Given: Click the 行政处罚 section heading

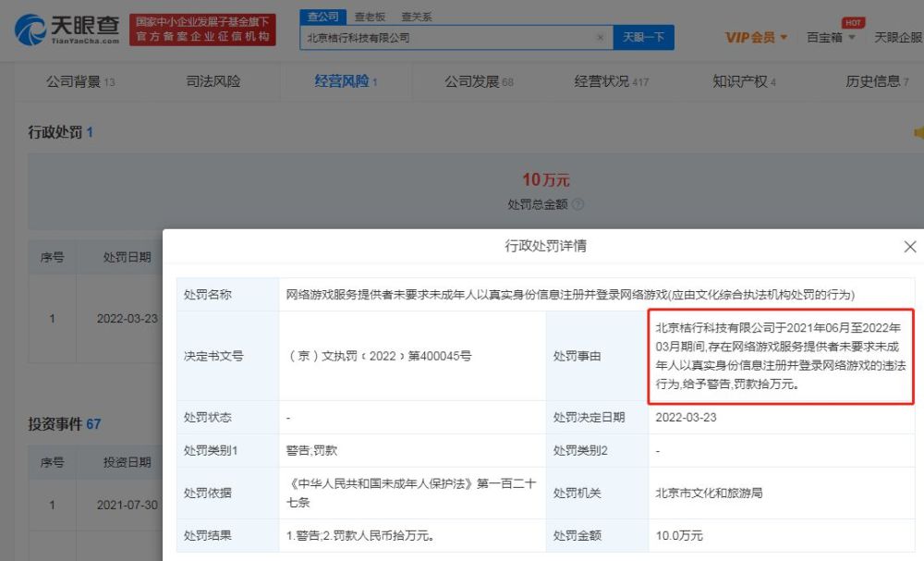Looking at the screenshot, I should [x=60, y=132].
